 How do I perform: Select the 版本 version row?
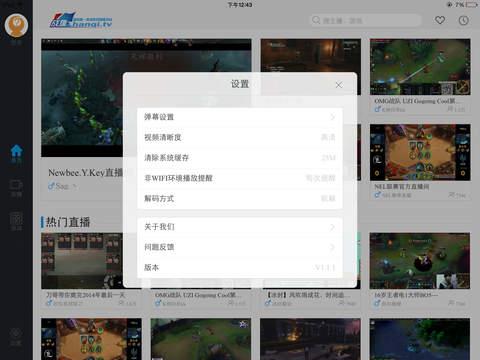coord(240,268)
